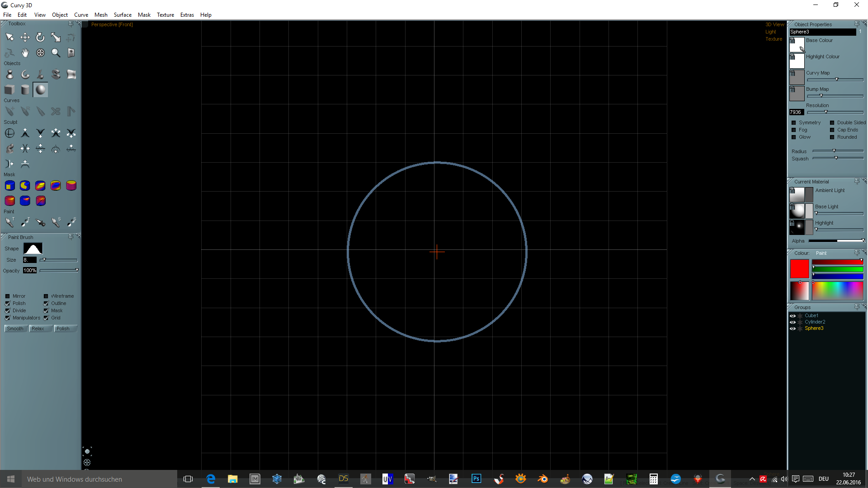Choose the Paint brush T tool
Screen dimensions: 868x488
pyautogui.click(x=9, y=222)
